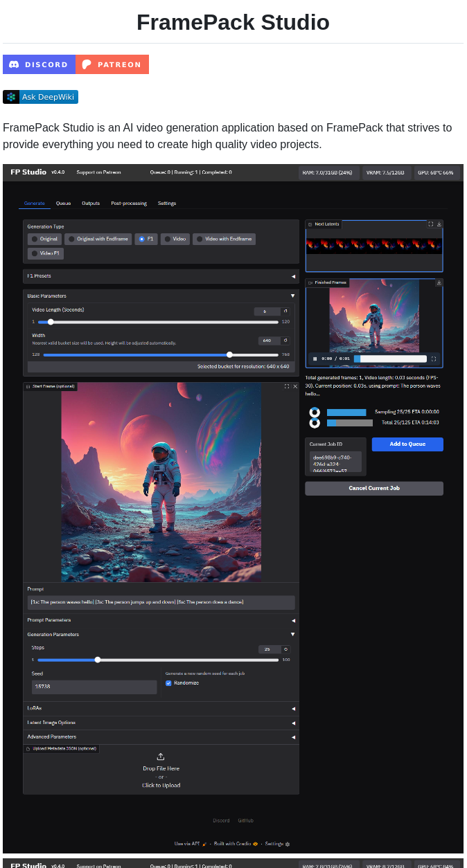Click the Upload Metadata JSON drop area
Image resolution: width=467 pixels, height=868 pixels.
pyautogui.click(x=161, y=769)
